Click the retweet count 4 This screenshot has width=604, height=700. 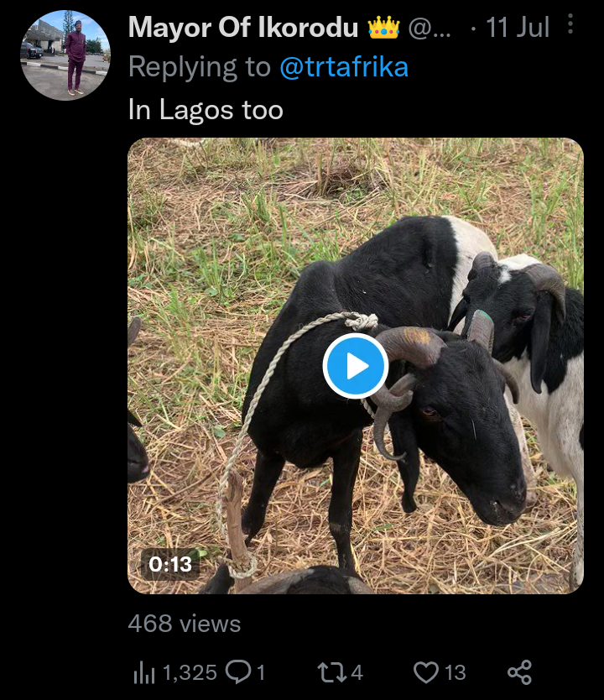357,672
